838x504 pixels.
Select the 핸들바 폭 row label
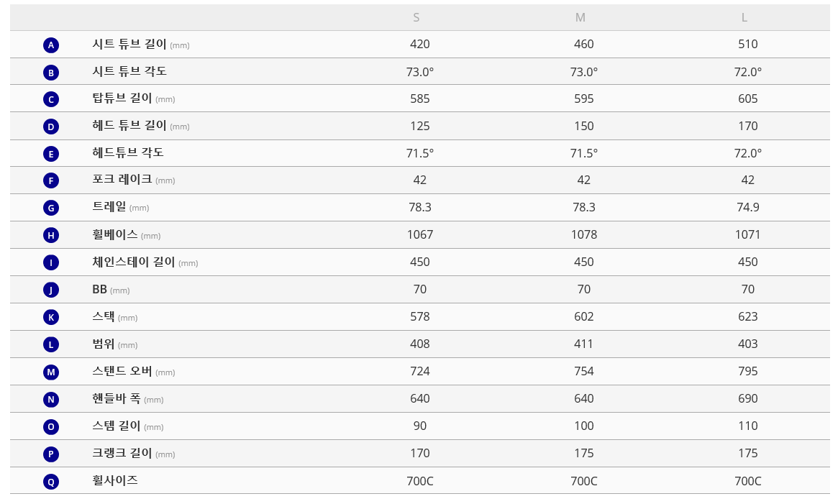117,399
